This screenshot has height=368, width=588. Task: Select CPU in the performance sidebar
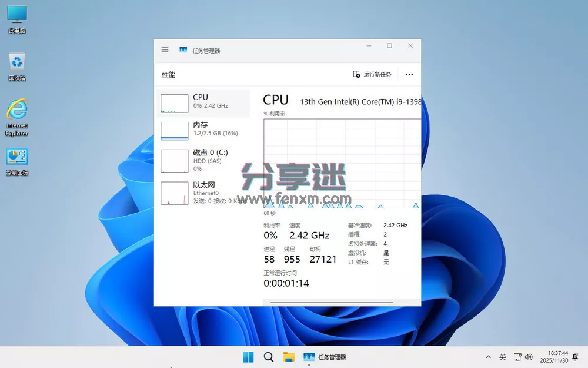[203, 102]
